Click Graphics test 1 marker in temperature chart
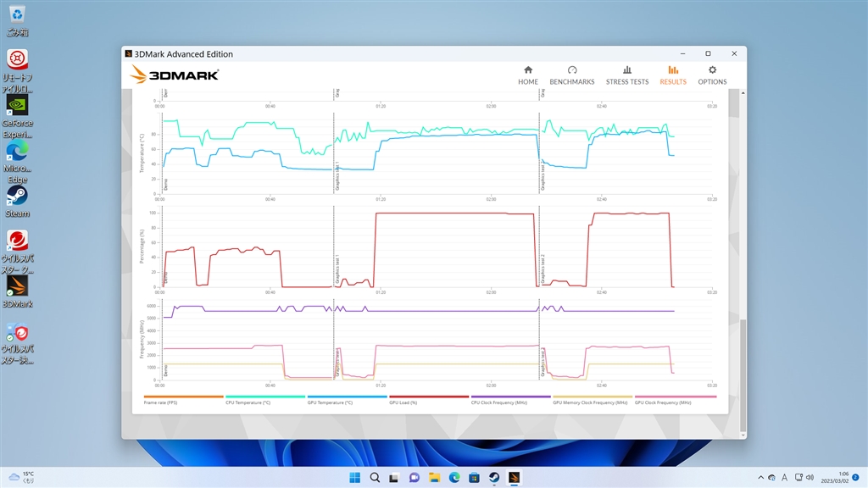 [337, 176]
